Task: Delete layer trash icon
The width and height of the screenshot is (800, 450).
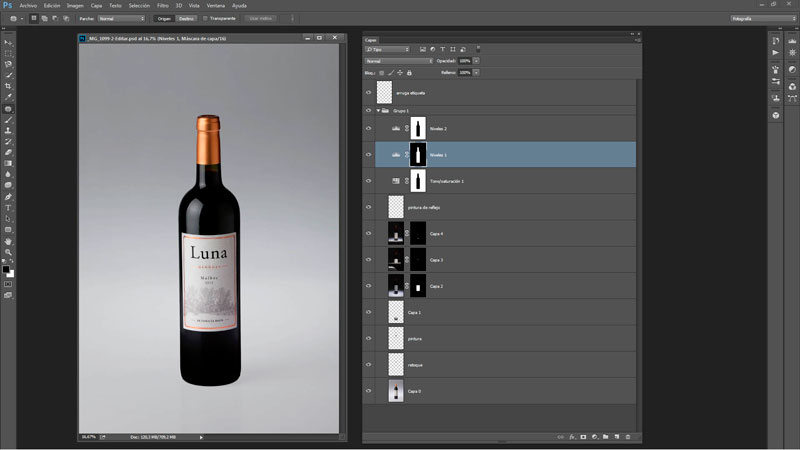Action: (628, 437)
